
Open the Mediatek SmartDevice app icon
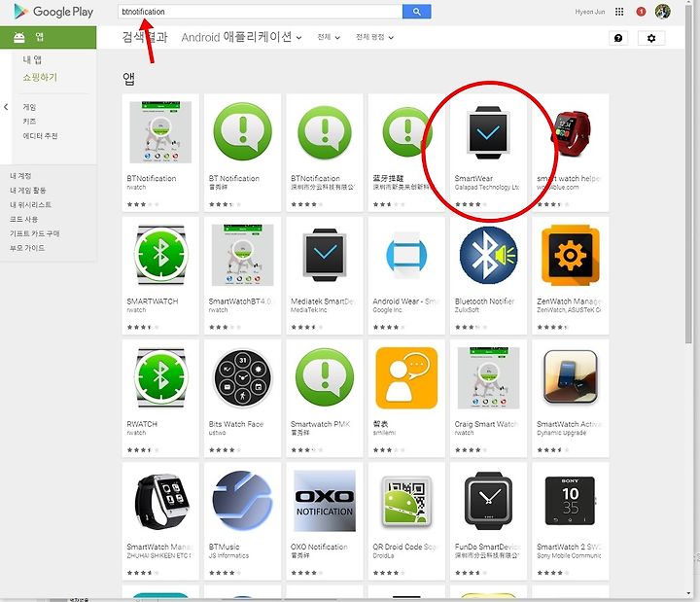[x=325, y=255]
